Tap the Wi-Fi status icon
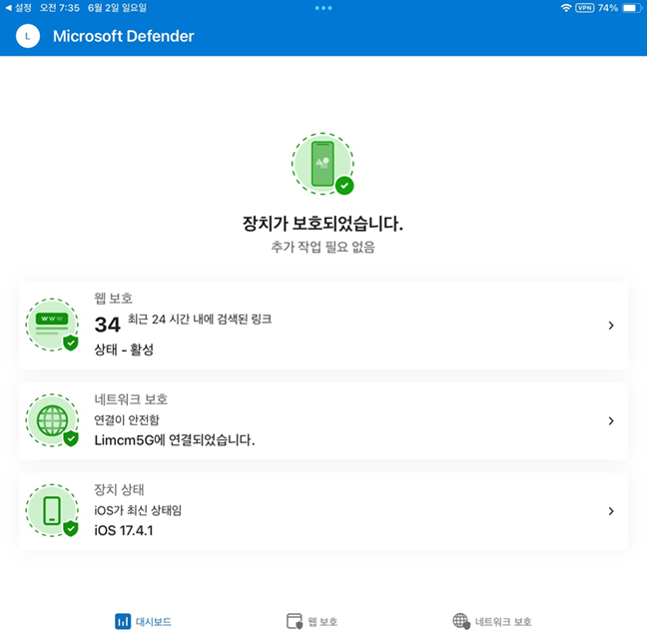647x644 pixels. [566, 8]
